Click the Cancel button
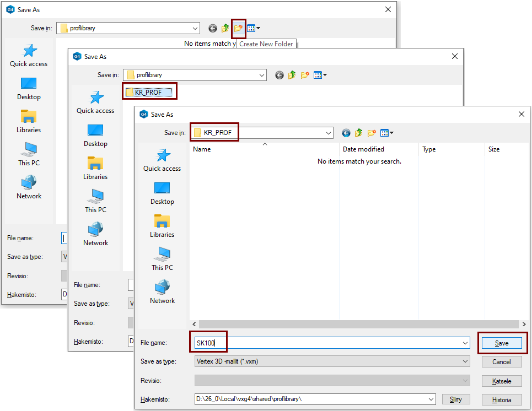This screenshot has width=532, height=411. tap(502, 362)
